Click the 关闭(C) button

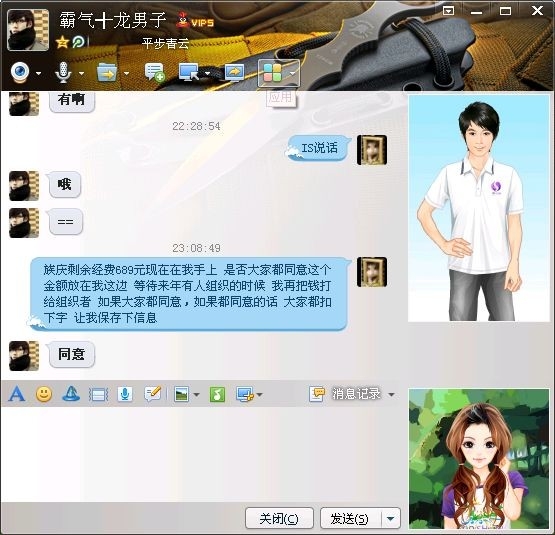(x=279, y=519)
